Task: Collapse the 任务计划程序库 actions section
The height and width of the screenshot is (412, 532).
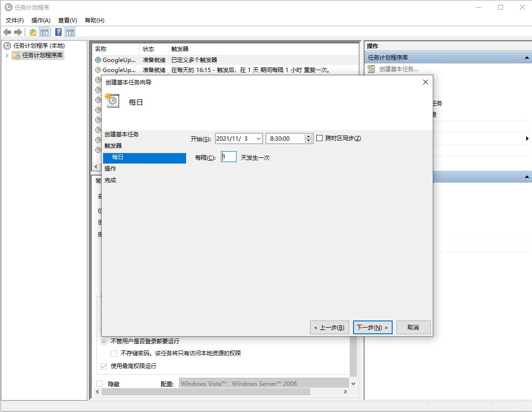Action: coord(527,58)
